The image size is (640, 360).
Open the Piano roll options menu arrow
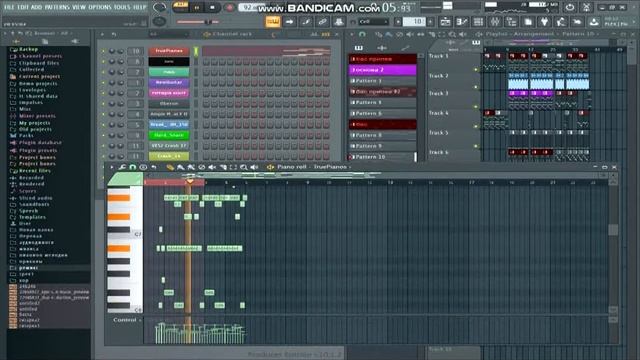click(111, 167)
